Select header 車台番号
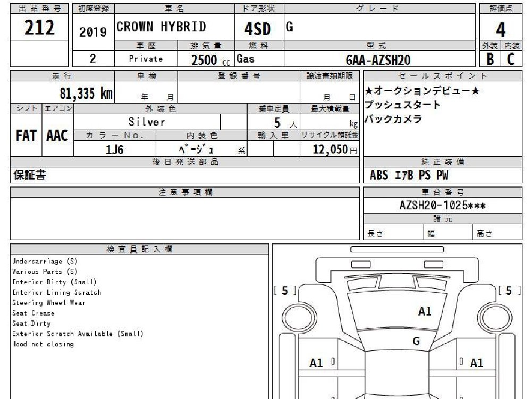Image resolution: width=532 pixels, height=399 pixels. coord(442,192)
